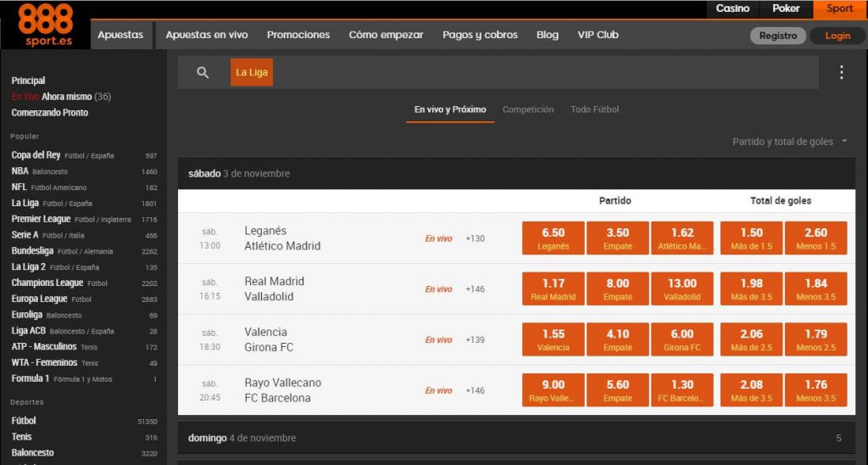Bet on Rayo Vallecano at 9.00
The height and width of the screenshot is (465, 868).
553,390
